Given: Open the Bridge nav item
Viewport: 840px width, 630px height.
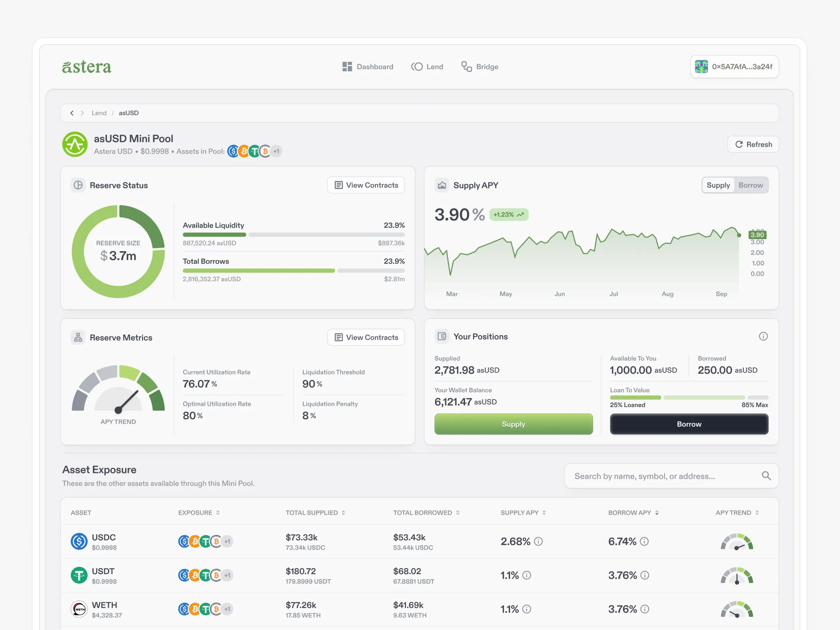Looking at the screenshot, I should pos(479,66).
